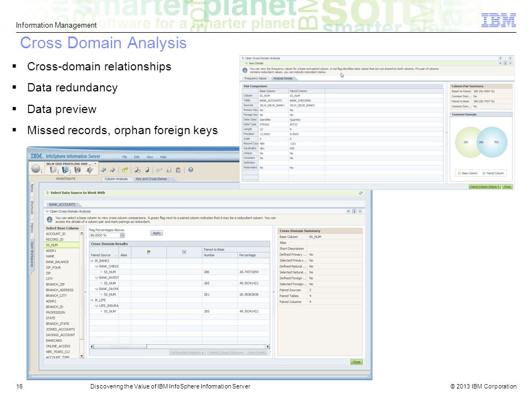Click the Close button in View Details window

point(507,187)
